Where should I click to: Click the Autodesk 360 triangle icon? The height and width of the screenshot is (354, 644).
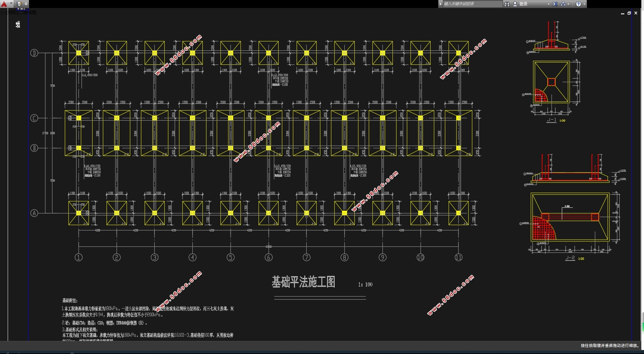pos(563,4)
